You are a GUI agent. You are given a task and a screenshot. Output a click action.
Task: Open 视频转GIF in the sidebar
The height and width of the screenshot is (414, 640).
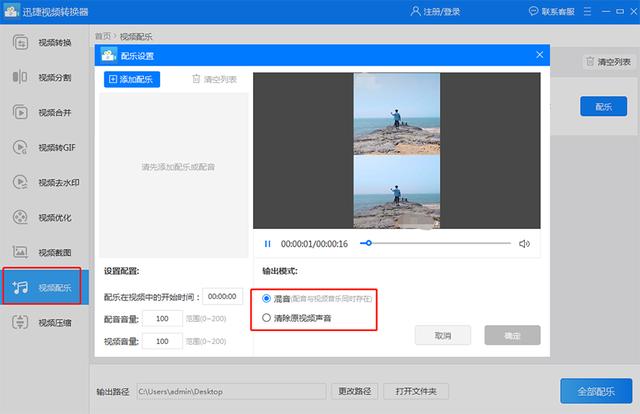[x=44, y=147]
